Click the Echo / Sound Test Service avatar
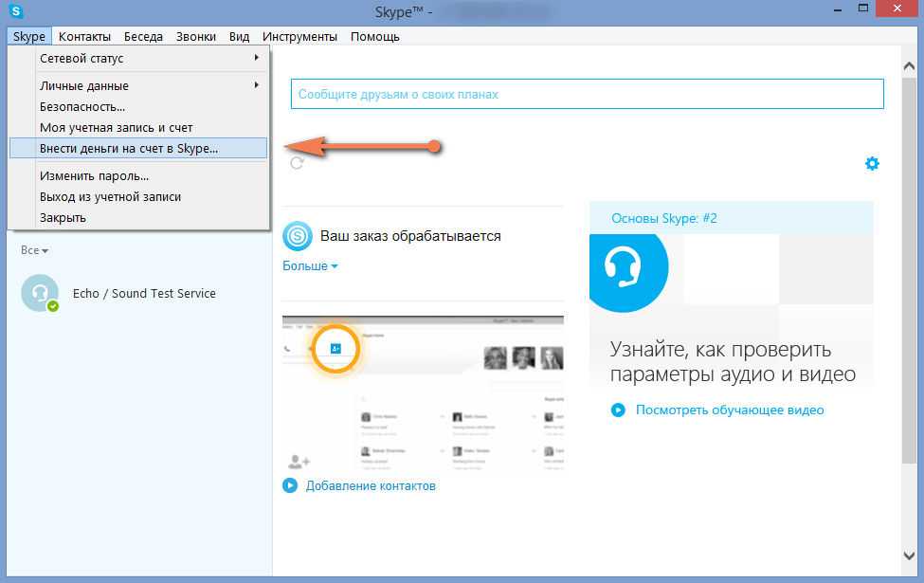 [40, 294]
